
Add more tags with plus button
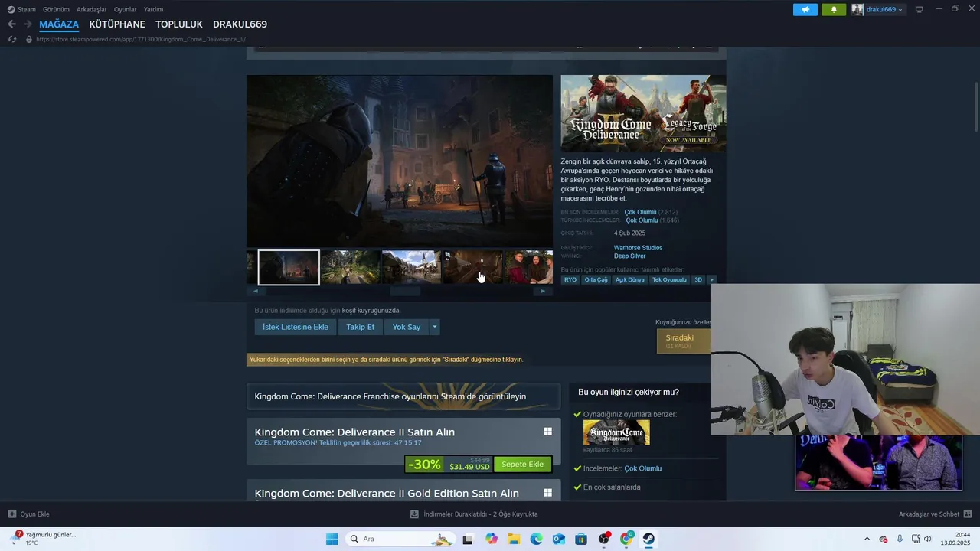711,280
